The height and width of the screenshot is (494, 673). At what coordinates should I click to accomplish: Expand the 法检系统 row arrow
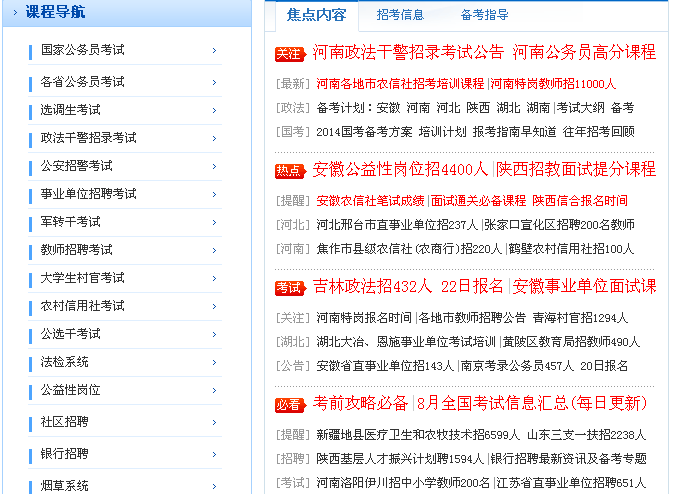click(x=214, y=363)
